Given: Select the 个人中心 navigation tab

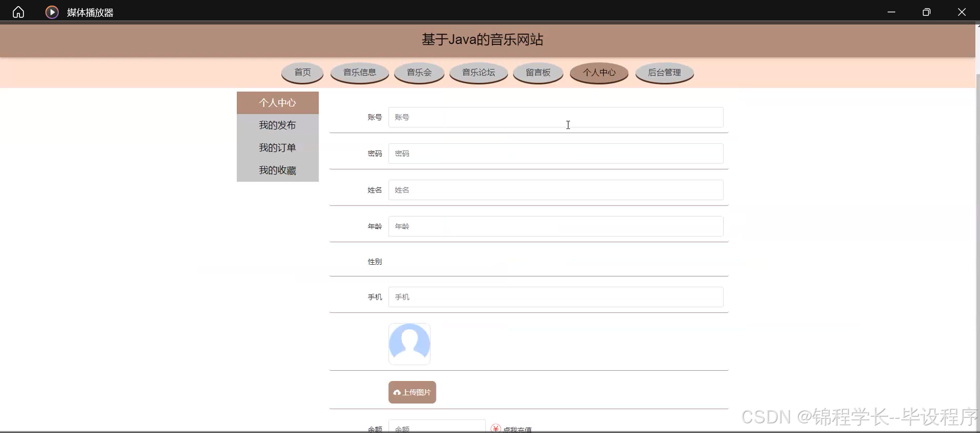Looking at the screenshot, I should click(599, 72).
